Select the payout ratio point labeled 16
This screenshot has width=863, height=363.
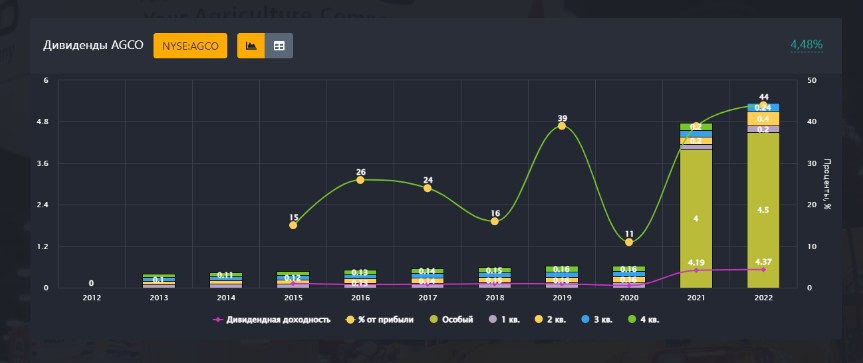[x=494, y=221]
